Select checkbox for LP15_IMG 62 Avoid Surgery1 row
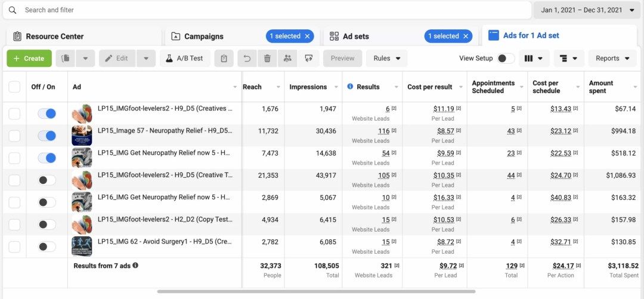The image size is (644, 299). [x=14, y=246]
